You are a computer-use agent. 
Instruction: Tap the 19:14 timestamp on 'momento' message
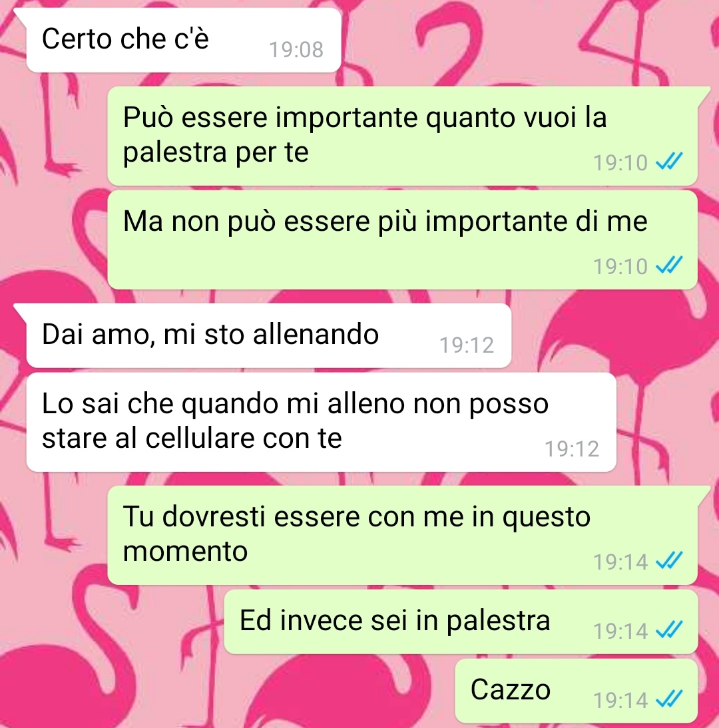click(620, 562)
